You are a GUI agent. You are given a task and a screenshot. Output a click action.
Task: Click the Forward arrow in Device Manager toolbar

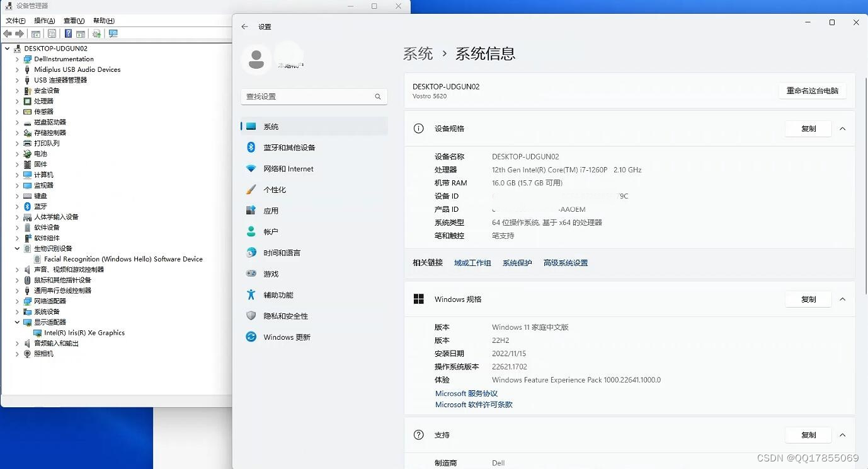click(x=20, y=33)
